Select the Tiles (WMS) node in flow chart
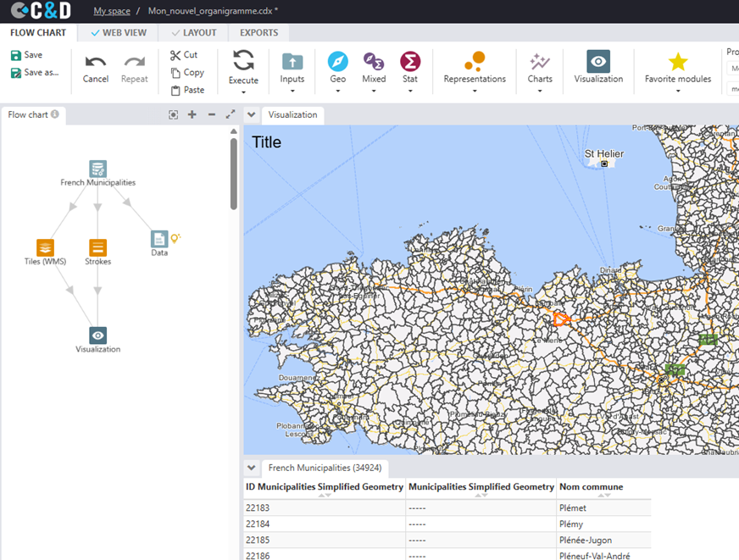The image size is (739, 560). coord(46,247)
